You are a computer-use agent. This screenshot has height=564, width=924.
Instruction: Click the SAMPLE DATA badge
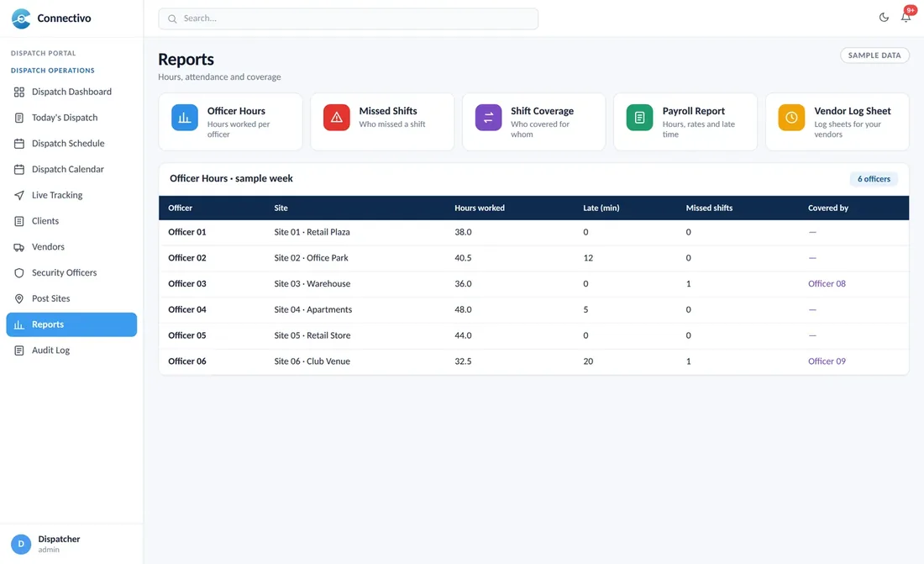874,55
